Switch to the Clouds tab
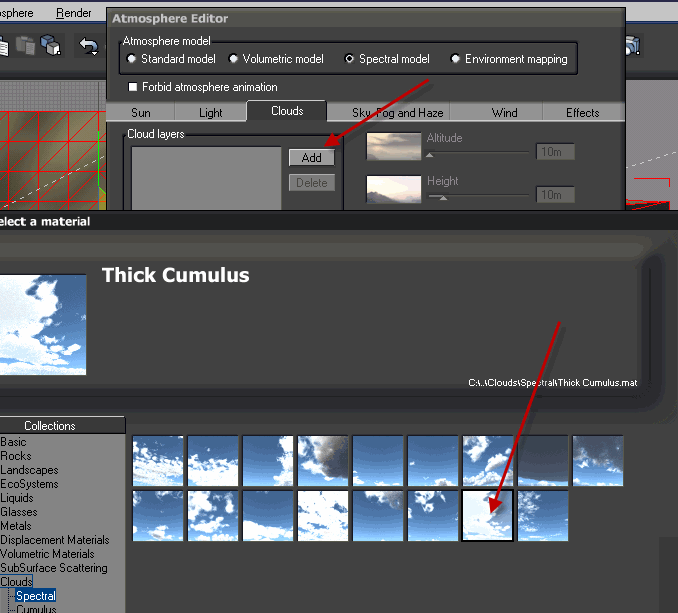This screenshot has width=678, height=613. (x=287, y=111)
